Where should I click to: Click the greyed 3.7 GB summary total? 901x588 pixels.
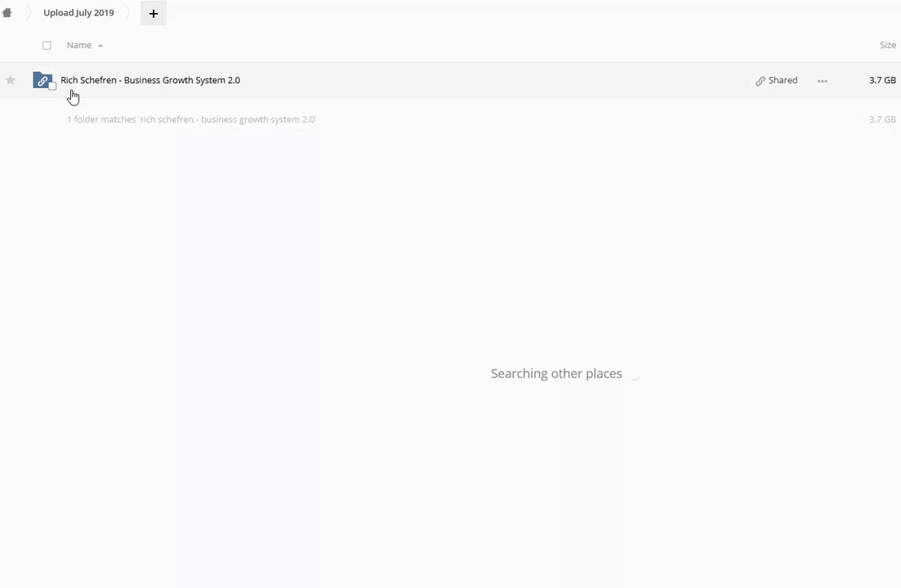pos(882,119)
